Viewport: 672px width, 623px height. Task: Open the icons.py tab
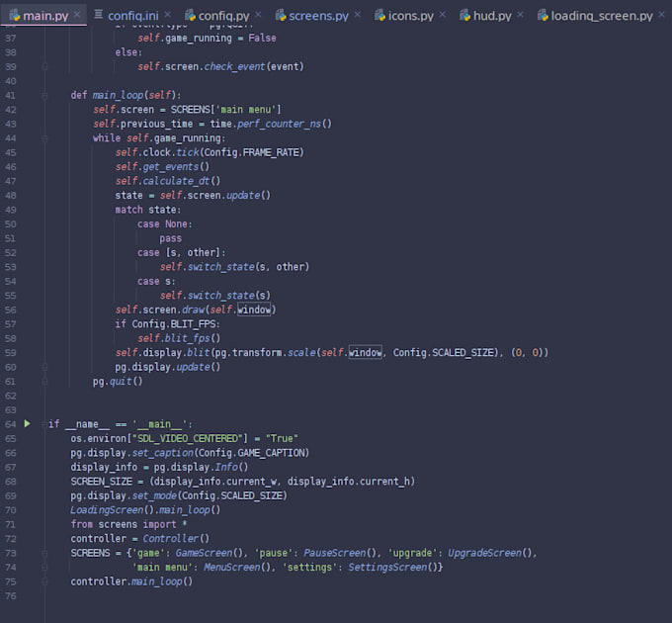[410, 16]
